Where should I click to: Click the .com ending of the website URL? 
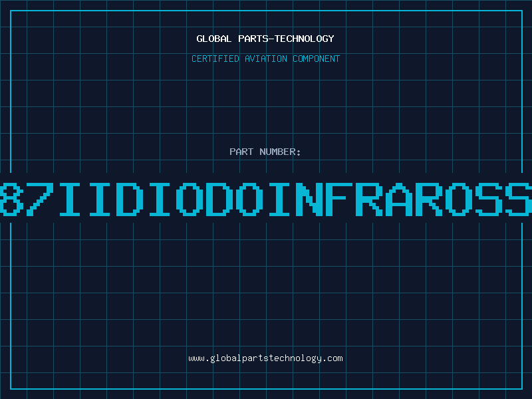[x=332, y=358]
